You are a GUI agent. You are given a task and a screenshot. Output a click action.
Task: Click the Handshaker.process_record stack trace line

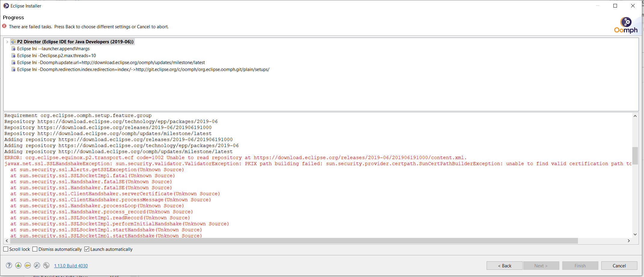click(x=102, y=212)
